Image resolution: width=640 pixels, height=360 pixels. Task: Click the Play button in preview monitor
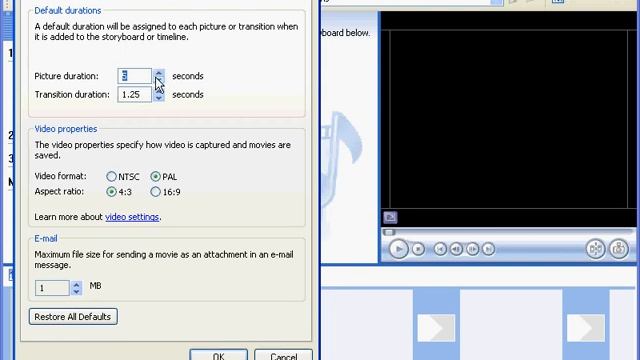(398, 249)
